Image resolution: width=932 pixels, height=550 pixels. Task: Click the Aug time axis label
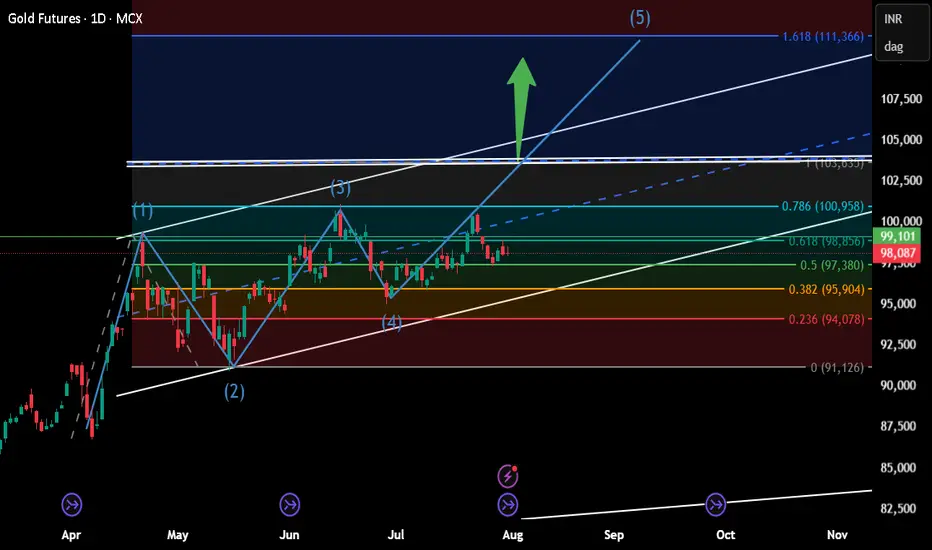click(x=513, y=535)
